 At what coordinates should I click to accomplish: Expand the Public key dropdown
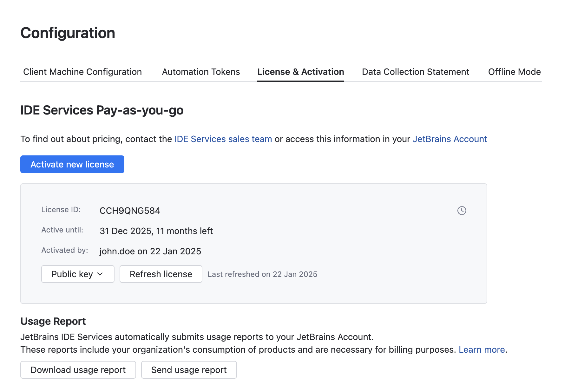click(77, 274)
